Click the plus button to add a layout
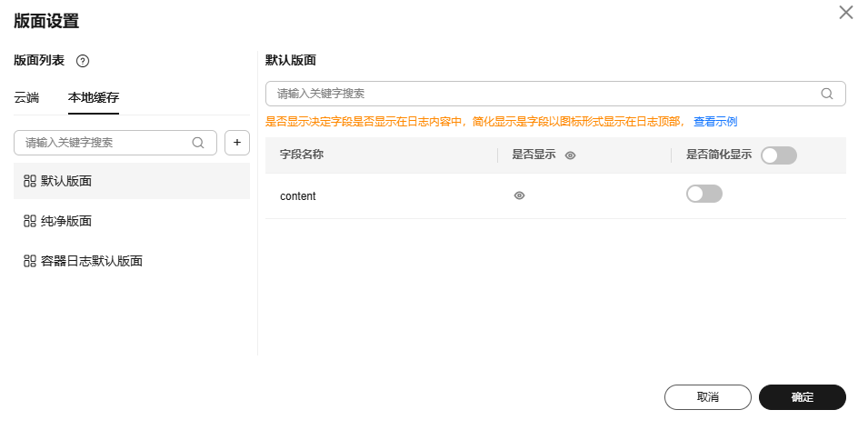 237,143
